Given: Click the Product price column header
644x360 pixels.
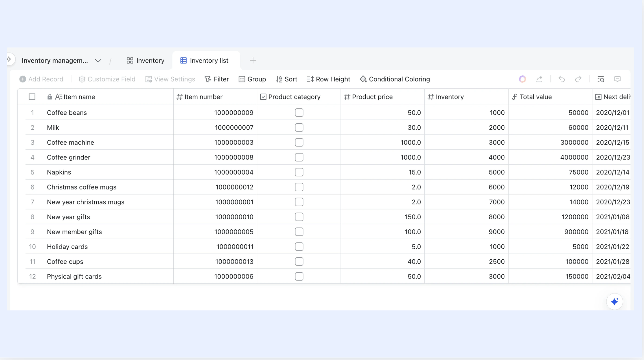Looking at the screenshot, I should tap(383, 97).
